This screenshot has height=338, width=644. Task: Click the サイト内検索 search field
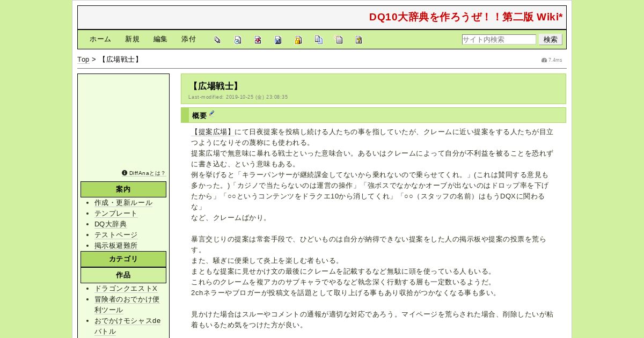(499, 39)
